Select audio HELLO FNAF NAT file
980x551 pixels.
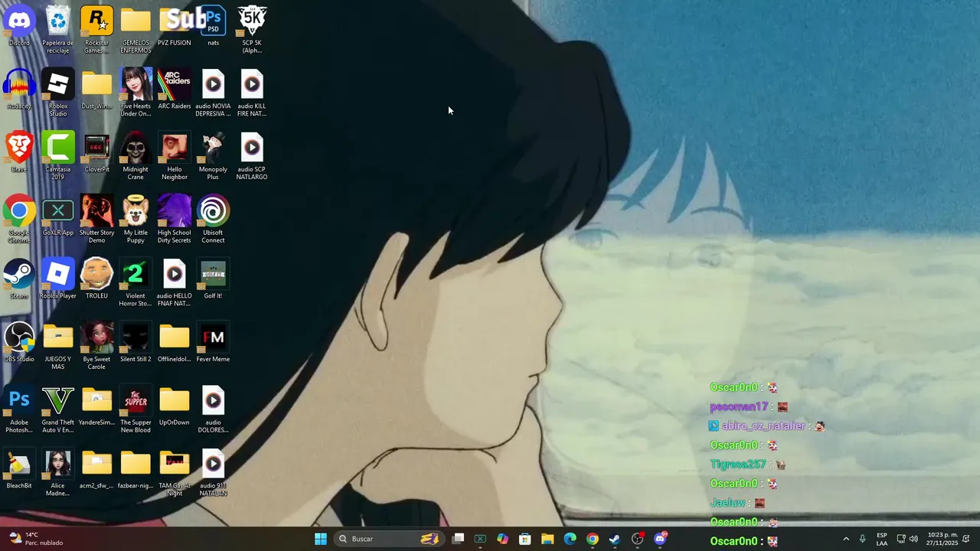[x=175, y=283]
